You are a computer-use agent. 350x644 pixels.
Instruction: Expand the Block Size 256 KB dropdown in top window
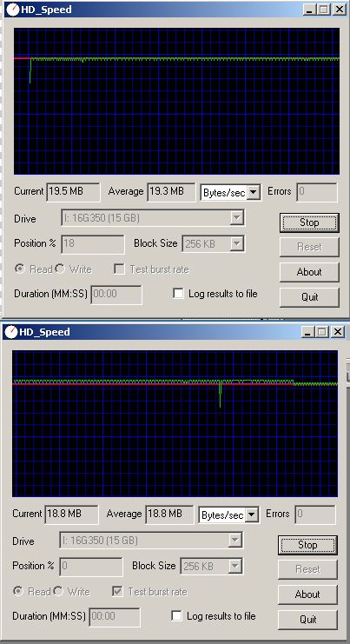pyautogui.click(x=236, y=244)
